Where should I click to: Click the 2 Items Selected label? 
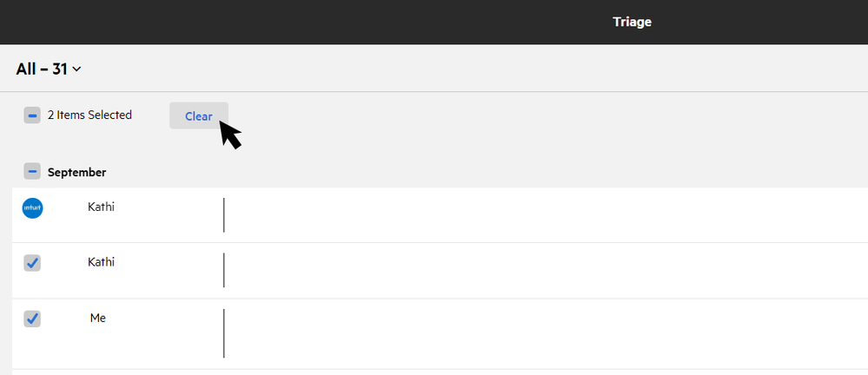coord(89,115)
